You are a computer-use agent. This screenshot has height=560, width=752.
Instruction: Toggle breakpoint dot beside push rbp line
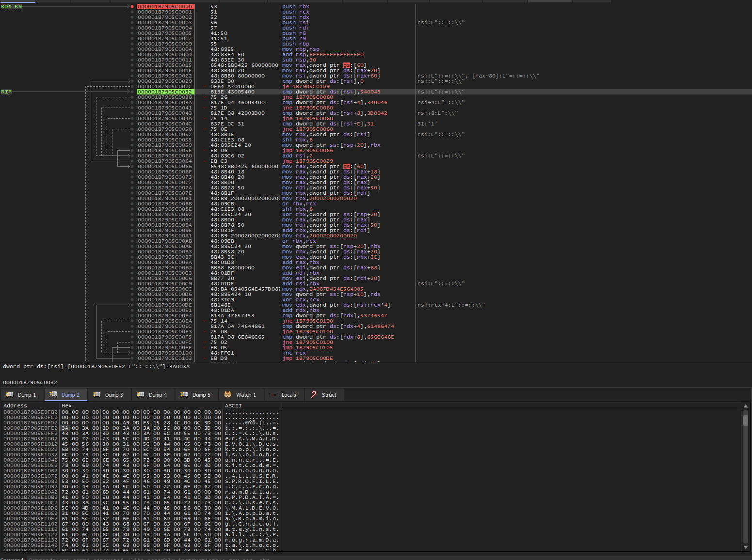[132, 44]
